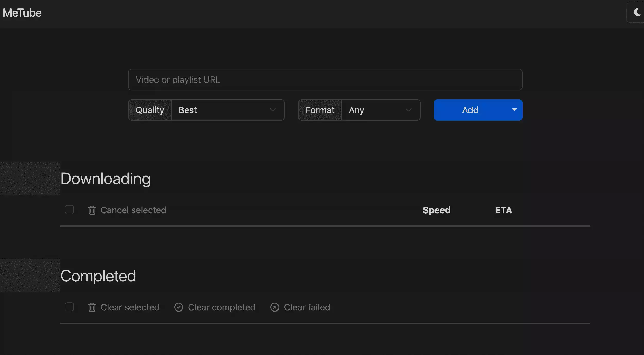
Task: Tick the select-all checkbox under Completed
Action: pyautogui.click(x=69, y=307)
